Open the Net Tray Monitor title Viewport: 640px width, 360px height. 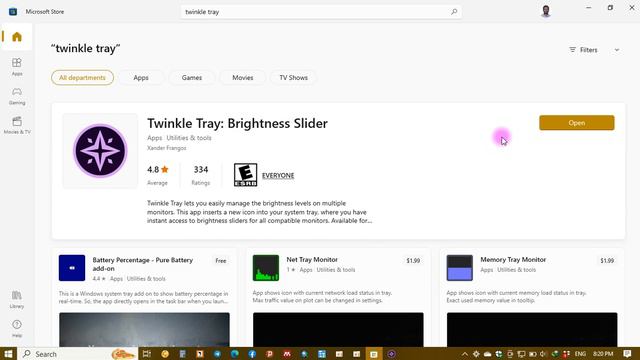pyautogui.click(x=312, y=260)
